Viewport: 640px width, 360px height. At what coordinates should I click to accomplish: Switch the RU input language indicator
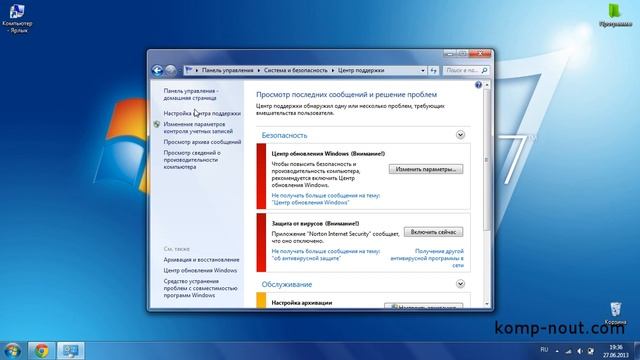coord(544,350)
